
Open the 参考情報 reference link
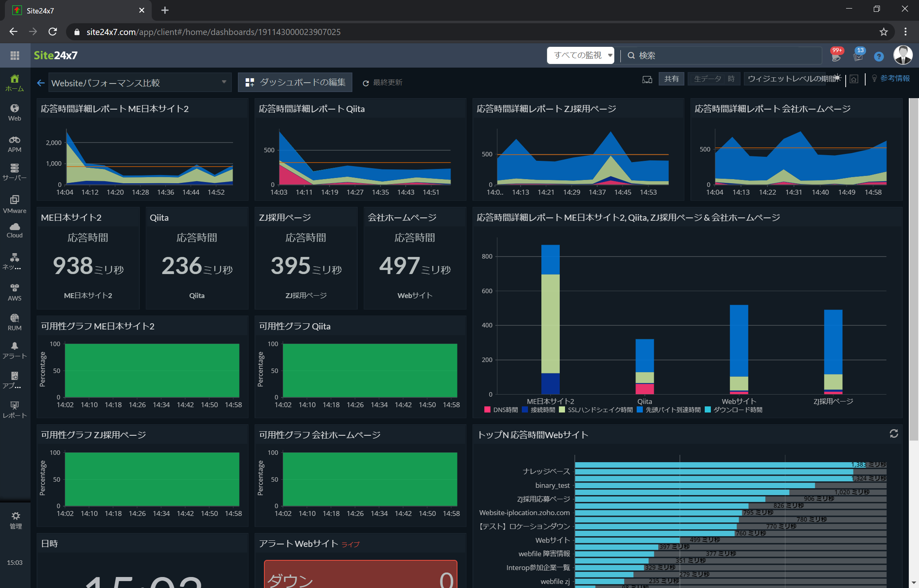[890, 78]
